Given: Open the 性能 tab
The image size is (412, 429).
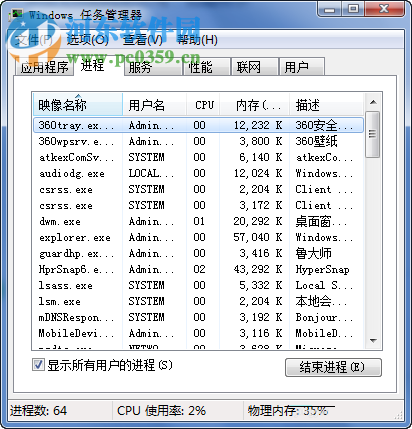Looking at the screenshot, I should coord(207,67).
